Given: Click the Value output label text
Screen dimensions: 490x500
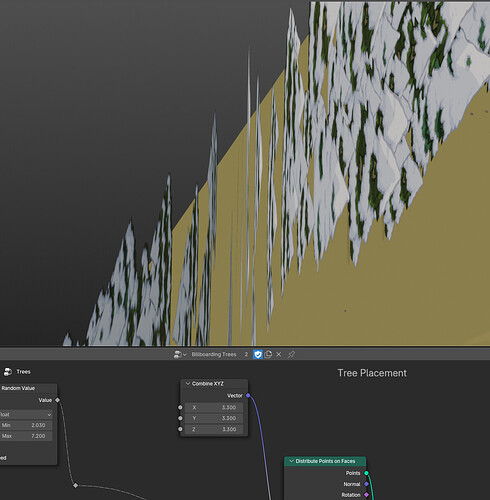Looking at the screenshot, I should pyautogui.click(x=45, y=400).
